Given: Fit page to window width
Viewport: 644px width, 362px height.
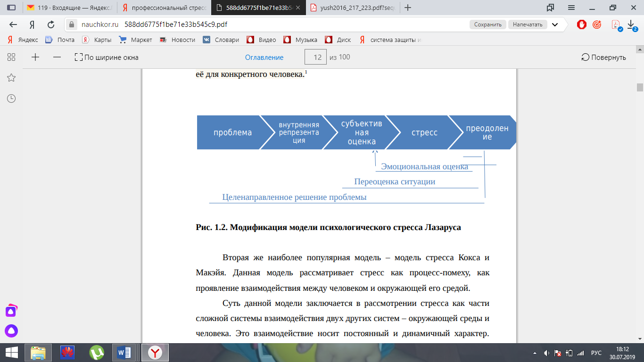Looking at the screenshot, I should pos(107,58).
